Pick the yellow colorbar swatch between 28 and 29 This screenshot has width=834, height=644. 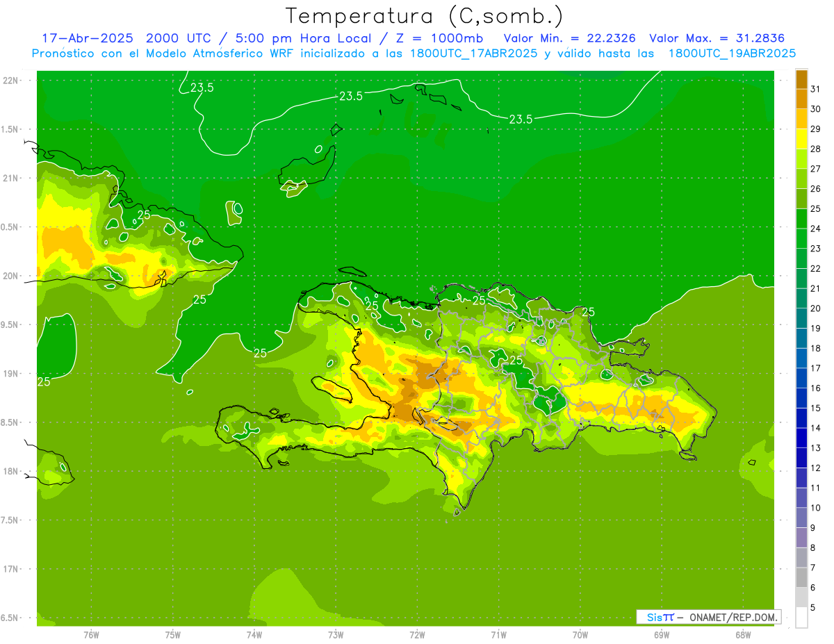[x=801, y=139]
